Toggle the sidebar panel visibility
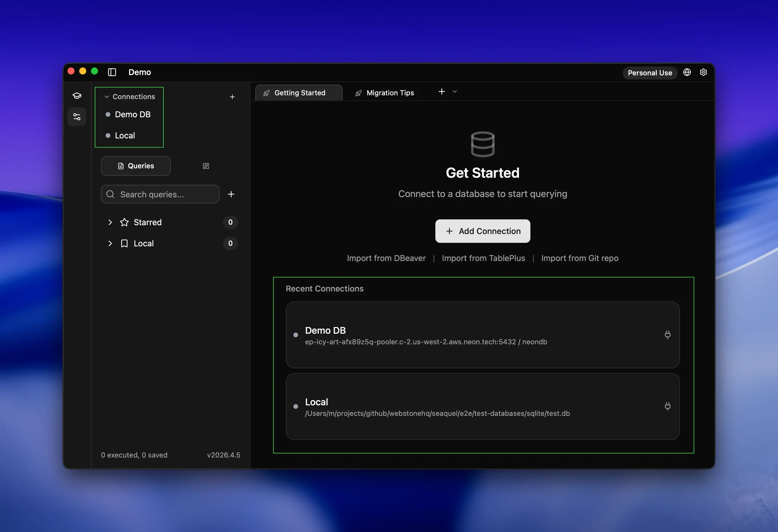The image size is (778, 532). click(112, 72)
